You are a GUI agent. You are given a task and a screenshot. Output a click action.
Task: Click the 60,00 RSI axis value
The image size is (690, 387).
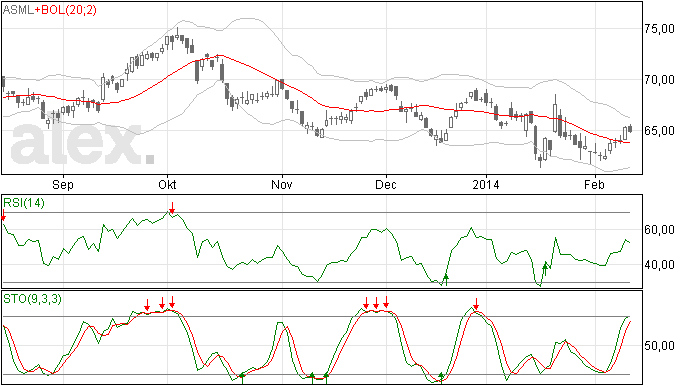click(x=660, y=230)
